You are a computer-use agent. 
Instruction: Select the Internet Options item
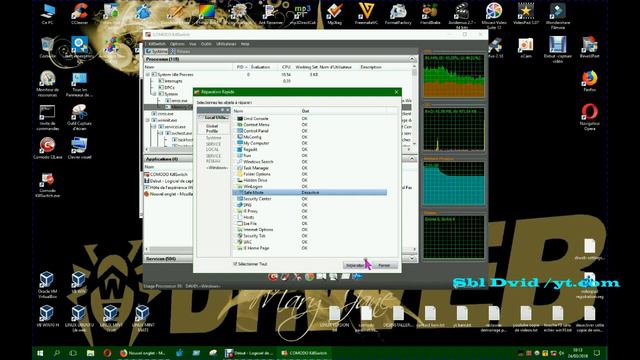coord(258,229)
